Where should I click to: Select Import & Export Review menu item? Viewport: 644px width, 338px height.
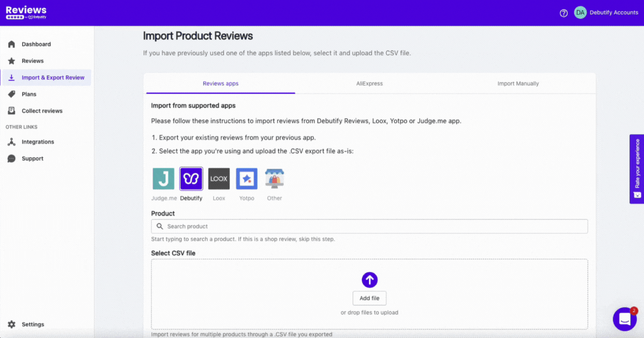pyautogui.click(x=46, y=77)
